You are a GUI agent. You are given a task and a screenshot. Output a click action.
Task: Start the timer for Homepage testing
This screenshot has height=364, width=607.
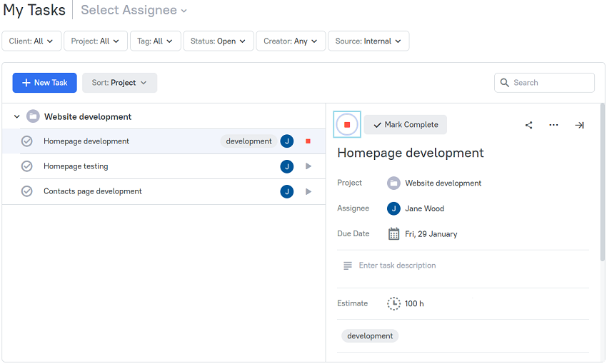(x=308, y=166)
